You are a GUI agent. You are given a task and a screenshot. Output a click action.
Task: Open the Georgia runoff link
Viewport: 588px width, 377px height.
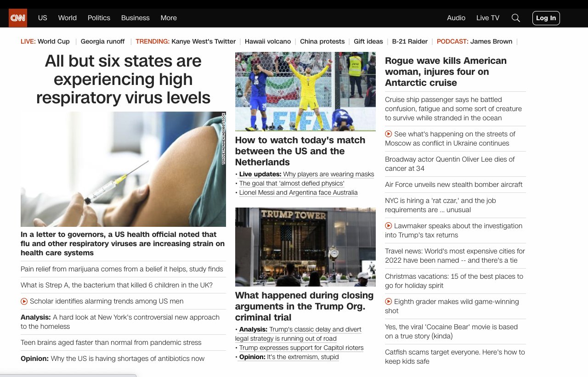(x=103, y=41)
